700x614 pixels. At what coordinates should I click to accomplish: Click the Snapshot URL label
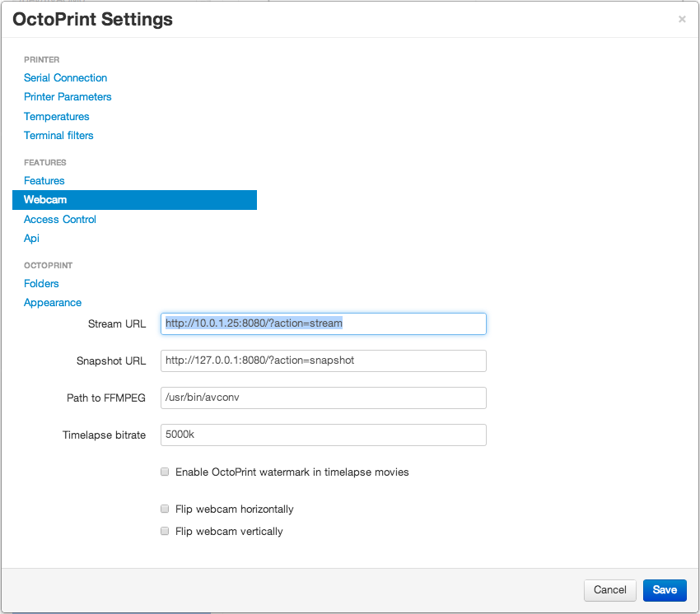[x=111, y=361]
